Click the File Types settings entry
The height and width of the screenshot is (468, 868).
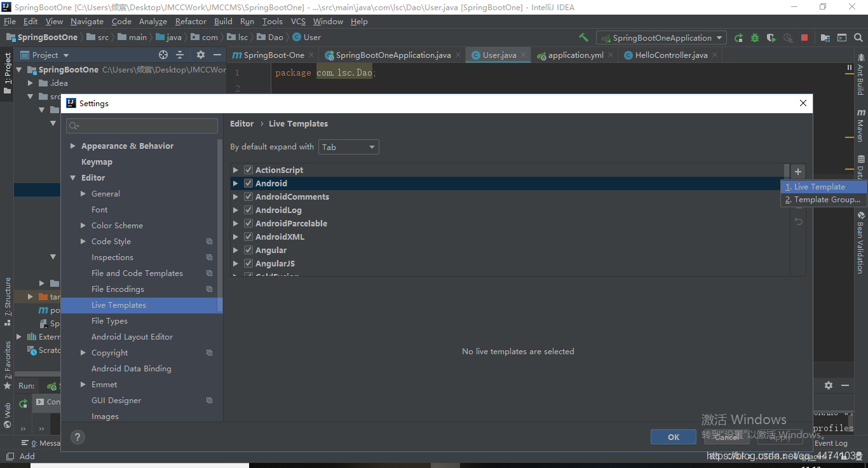[x=109, y=320]
